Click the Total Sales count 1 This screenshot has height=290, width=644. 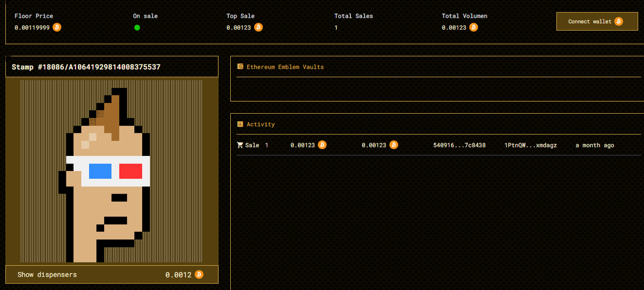(336, 27)
